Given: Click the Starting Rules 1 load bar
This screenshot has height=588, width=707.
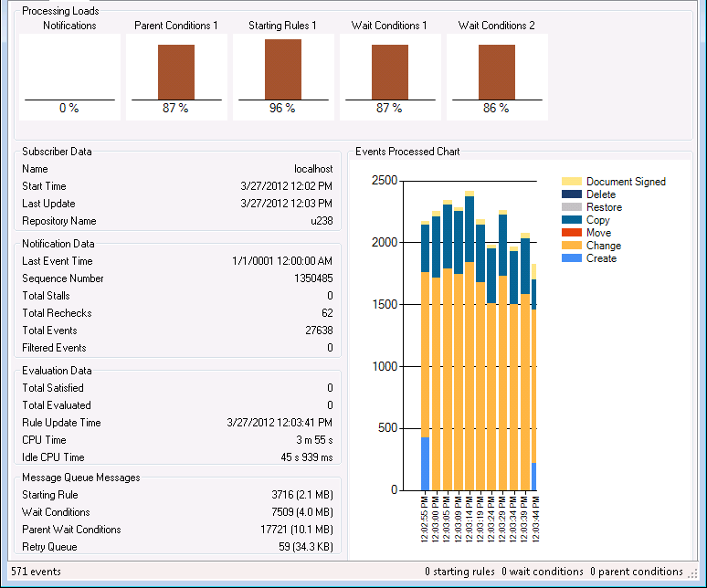Looking at the screenshot, I should (283, 69).
